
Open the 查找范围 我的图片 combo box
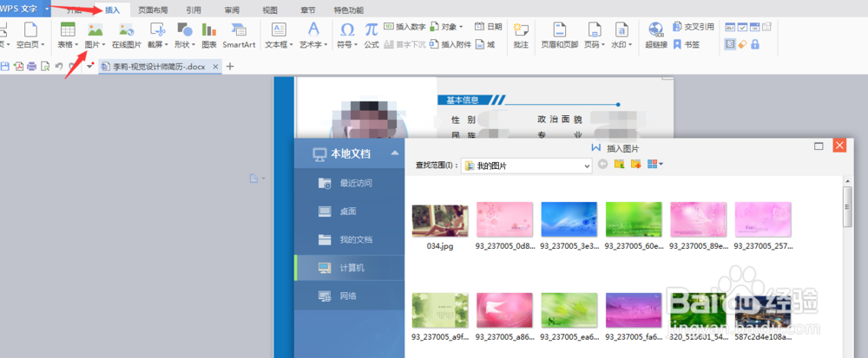click(x=527, y=166)
